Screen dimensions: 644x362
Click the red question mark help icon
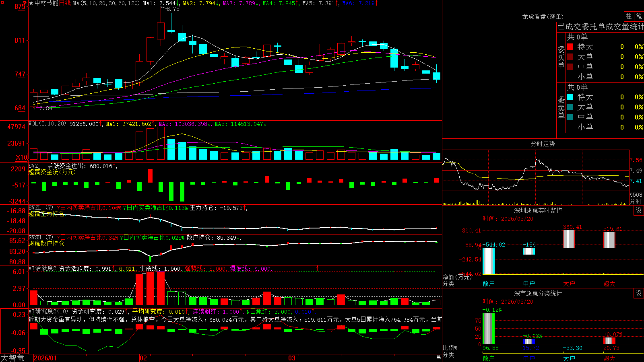24,4
